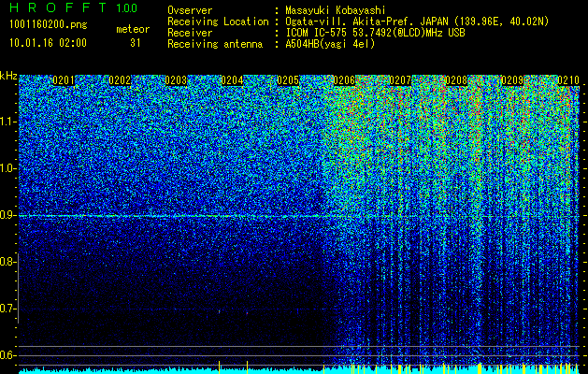Click the 0.6 frequency axis label

coord(7,355)
